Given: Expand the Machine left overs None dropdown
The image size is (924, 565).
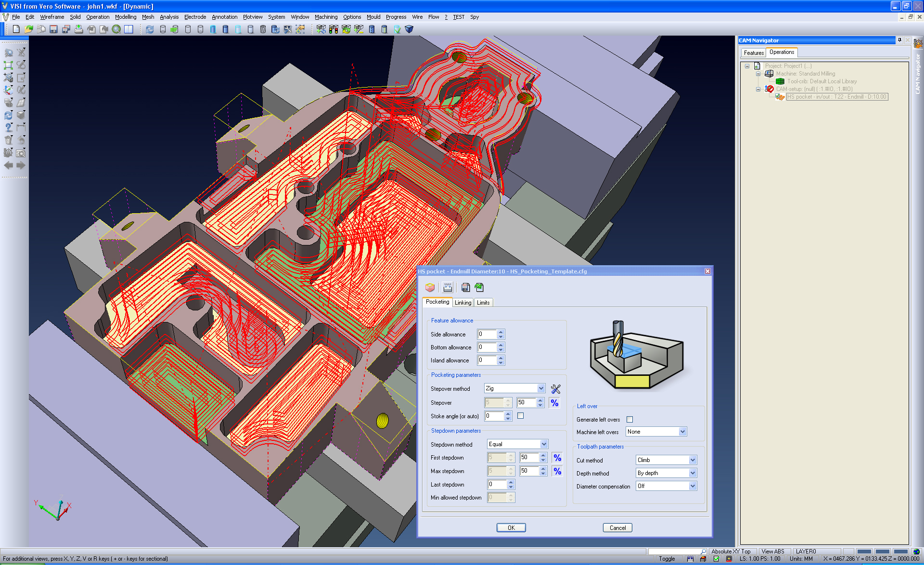Looking at the screenshot, I should 682,432.
